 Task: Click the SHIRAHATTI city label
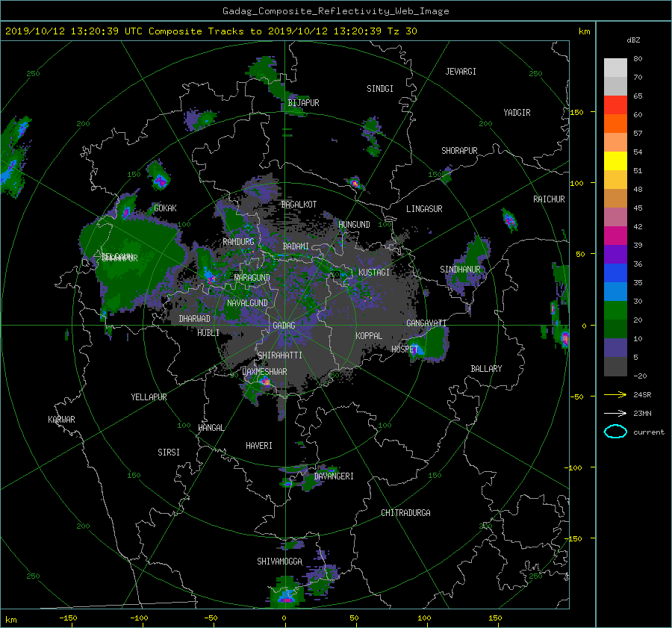point(280,355)
